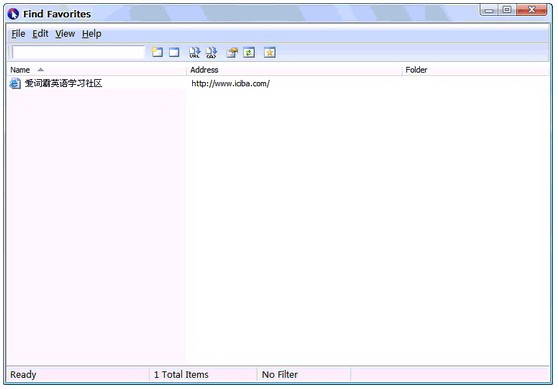
Task: Click the open in new window icon with yellow star
Action: (157, 53)
